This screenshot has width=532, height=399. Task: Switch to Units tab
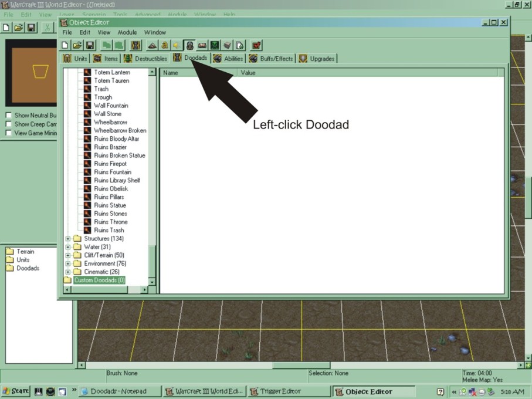[75, 58]
